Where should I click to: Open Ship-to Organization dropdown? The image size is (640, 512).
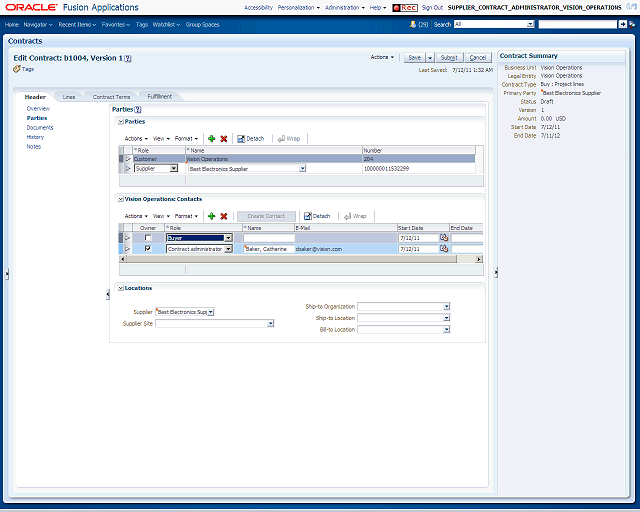[x=447, y=306]
